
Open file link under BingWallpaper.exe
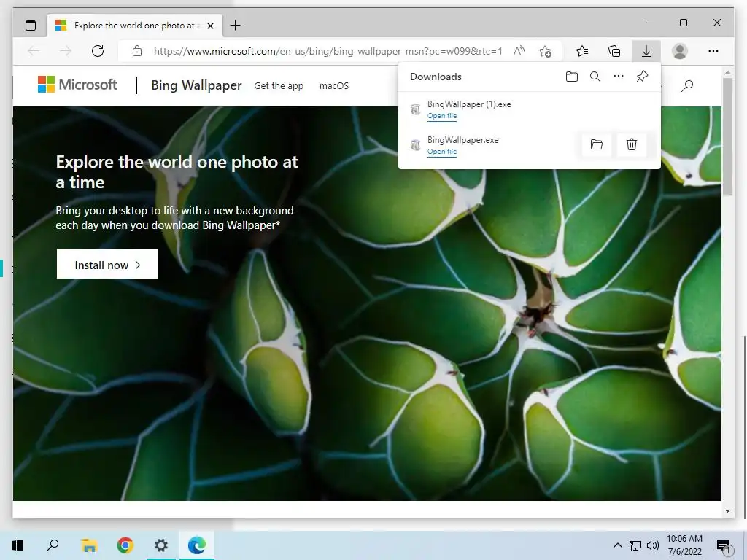pyautogui.click(x=442, y=152)
